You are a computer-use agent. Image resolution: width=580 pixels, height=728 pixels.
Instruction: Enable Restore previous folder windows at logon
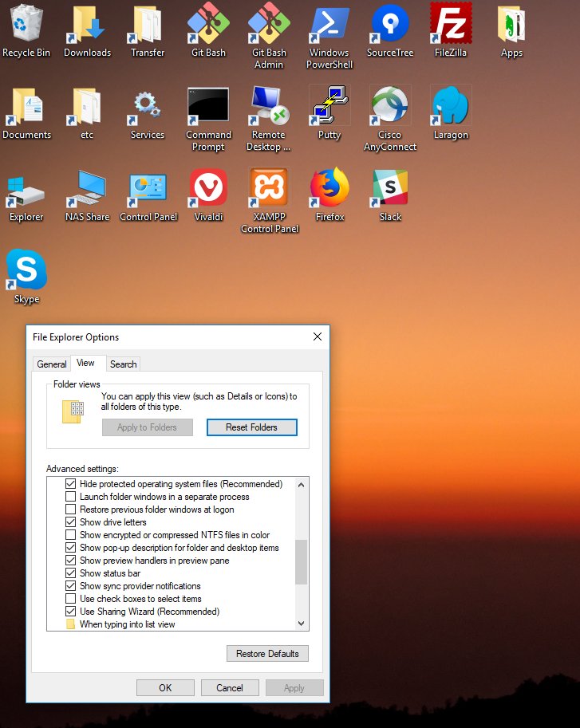[x=70, y=510]
